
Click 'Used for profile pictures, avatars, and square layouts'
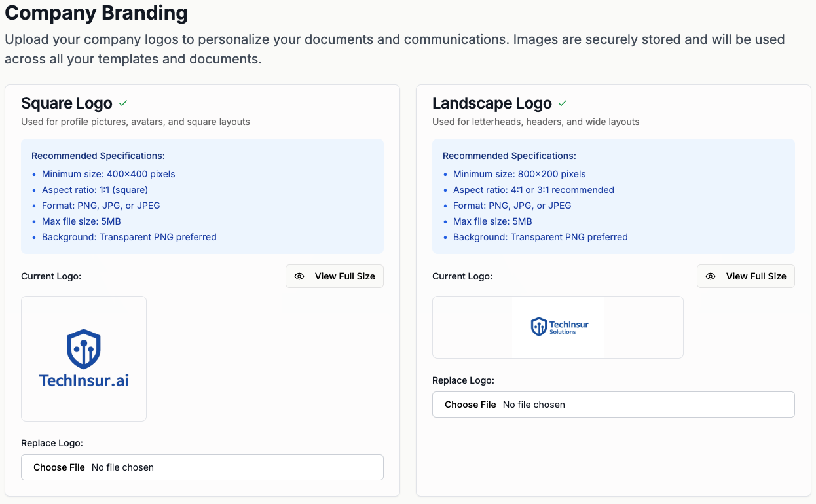coord(136,122)
